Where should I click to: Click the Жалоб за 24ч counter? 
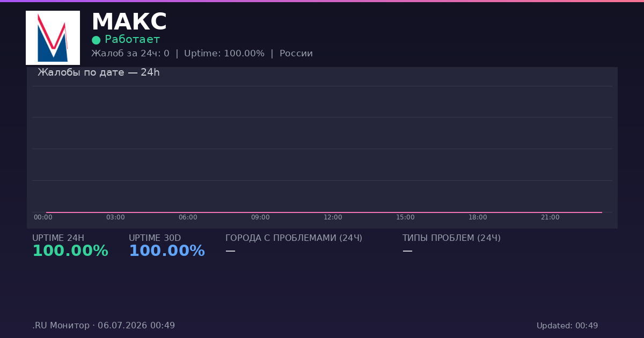(130, 54)
